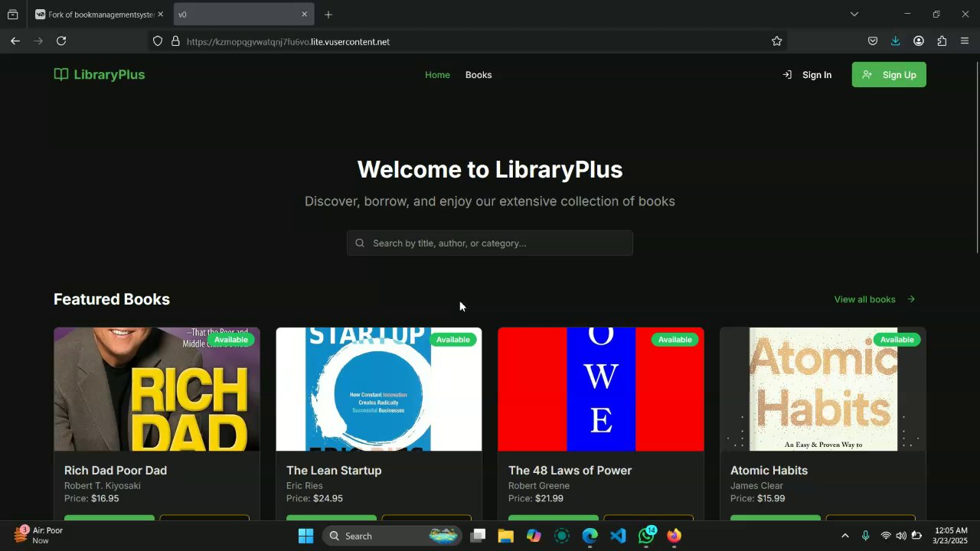The width and height of the screenshot is (980, 551).
Task: Open The 48 Laws of Power cover
Action: tap(601, 390)
